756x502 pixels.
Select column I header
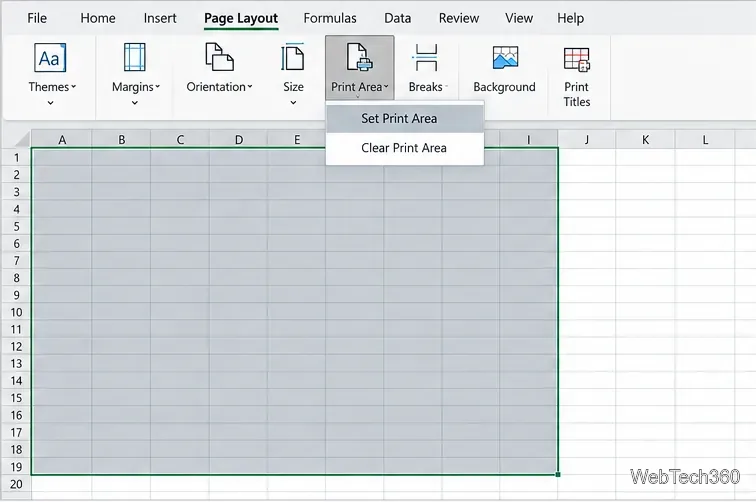tap(528, 140)
